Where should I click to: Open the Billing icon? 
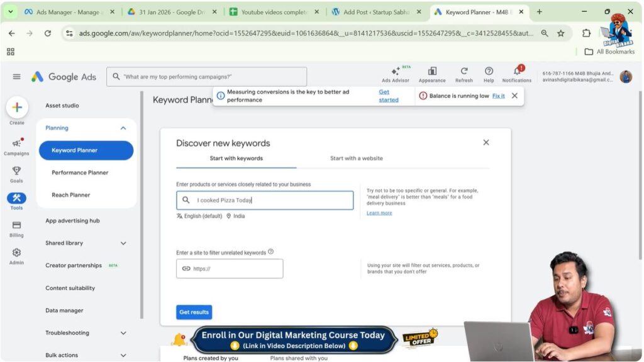pyautogui.click(x=17, y=226)
